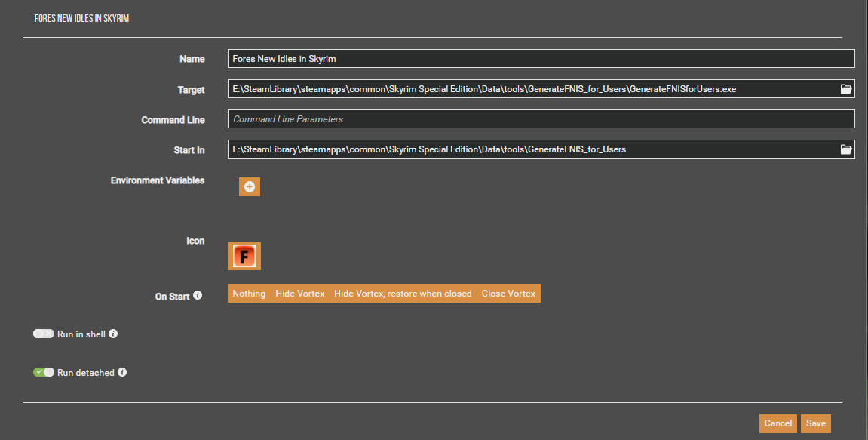This screenshot has width=868, height=440.
Task: Click the On Start label
Action: pyautogui.click(x=172, y=297)
